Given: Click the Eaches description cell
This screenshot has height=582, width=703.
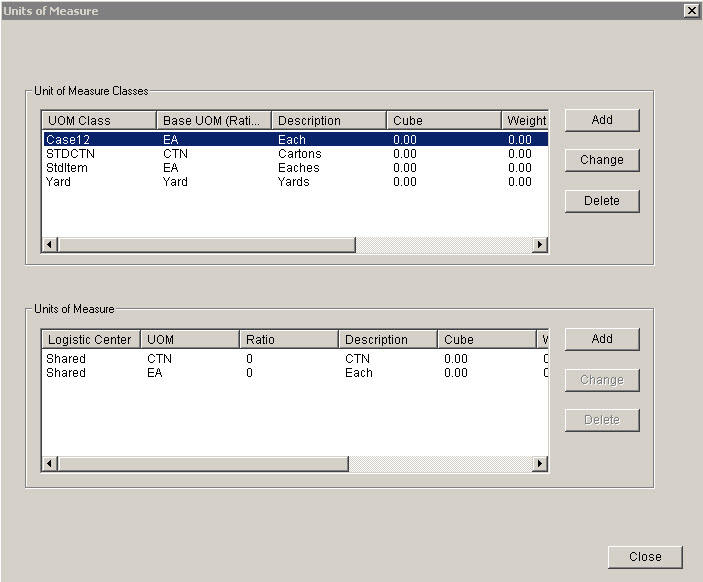Looking at the screenshot, I should pos(299,168).
